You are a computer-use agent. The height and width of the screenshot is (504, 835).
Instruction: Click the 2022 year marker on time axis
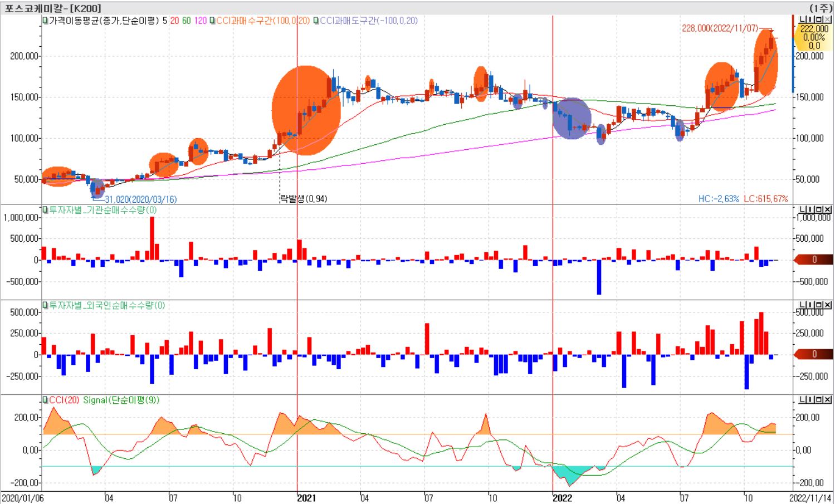[x=562, y=498]
